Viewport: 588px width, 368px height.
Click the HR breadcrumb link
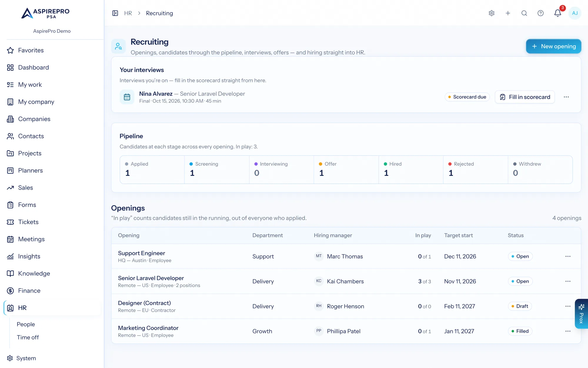pyautogui.click(x=128, y=13)
